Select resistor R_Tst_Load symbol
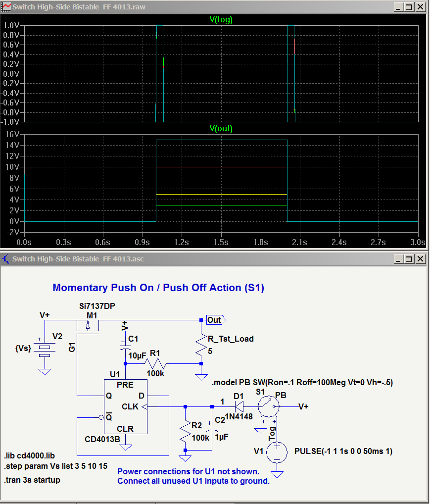The image size is (430, 504). 201,344
